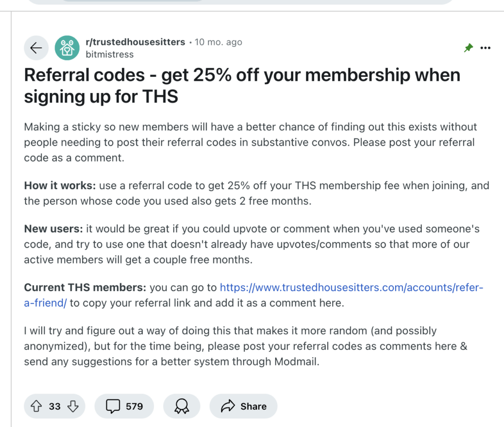Viewport: 504px width, 427px height.
Task: Open the three-dot post options menu
Action: click(485, 48)
